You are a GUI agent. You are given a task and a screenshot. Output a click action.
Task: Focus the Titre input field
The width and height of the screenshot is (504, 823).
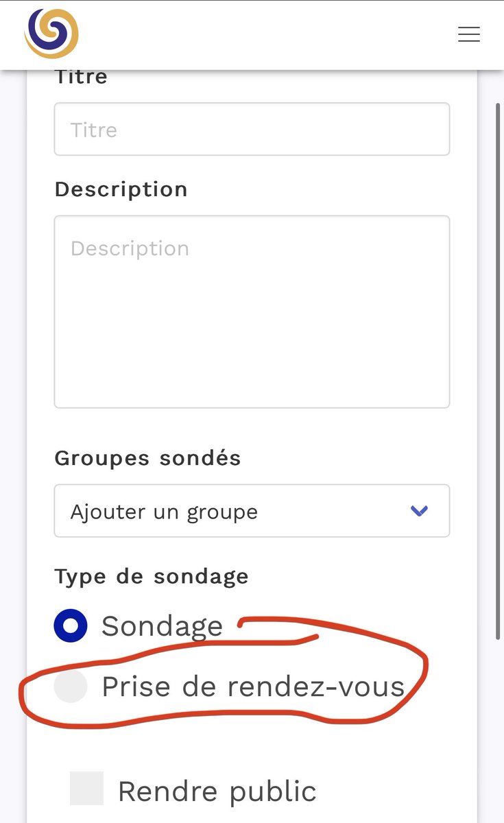(252, 129)
